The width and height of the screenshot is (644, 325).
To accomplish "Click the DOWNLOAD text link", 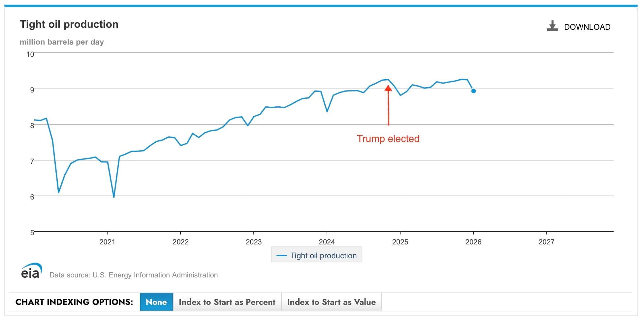I will 587,27.
